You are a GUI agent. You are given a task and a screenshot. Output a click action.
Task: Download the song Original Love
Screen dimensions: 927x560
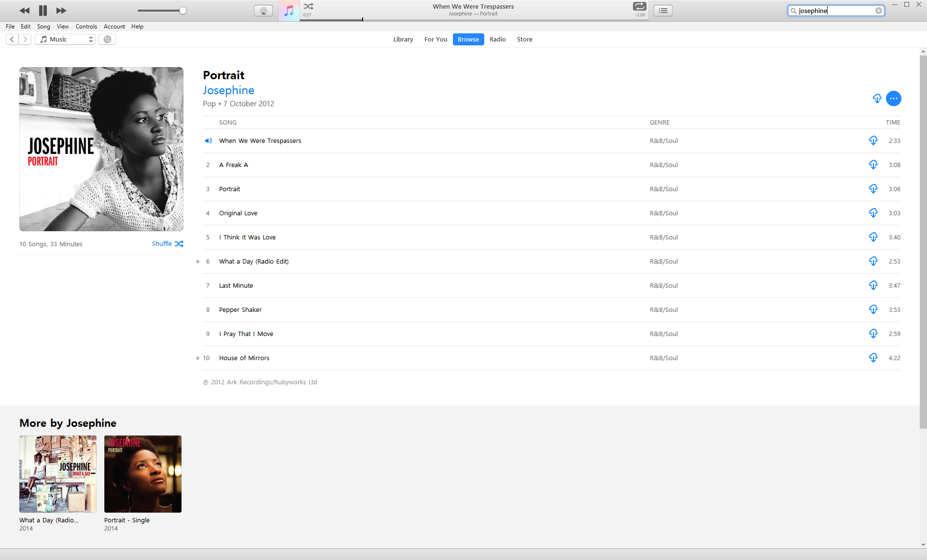[873, 213]
